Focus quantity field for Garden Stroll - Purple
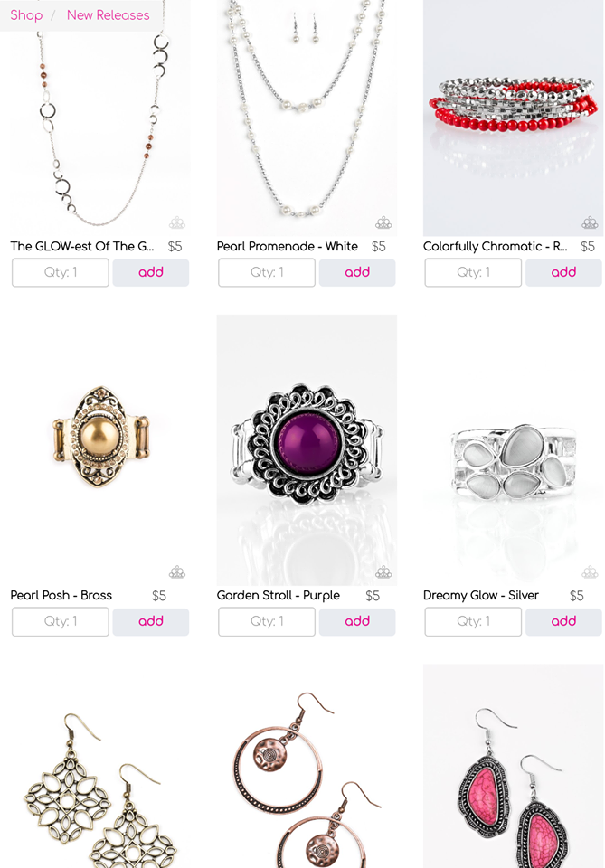Screen dimensions: 605x868 tap(267, 622)
